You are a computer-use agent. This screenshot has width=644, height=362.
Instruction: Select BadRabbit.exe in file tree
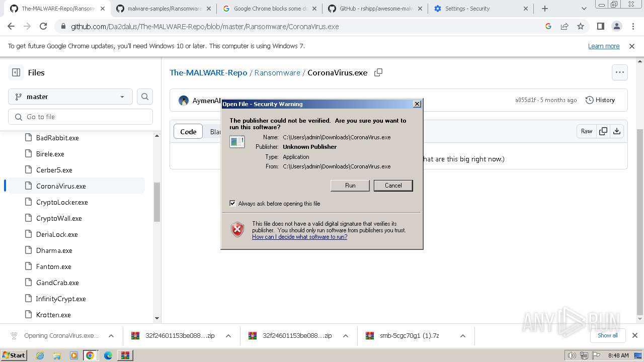pos(57,138)
